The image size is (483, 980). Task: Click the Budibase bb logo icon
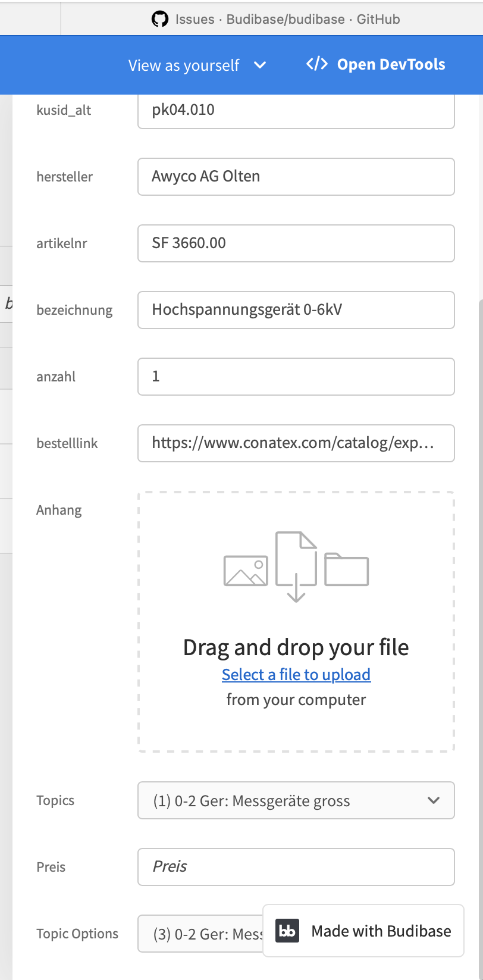[x=287, y=931]
